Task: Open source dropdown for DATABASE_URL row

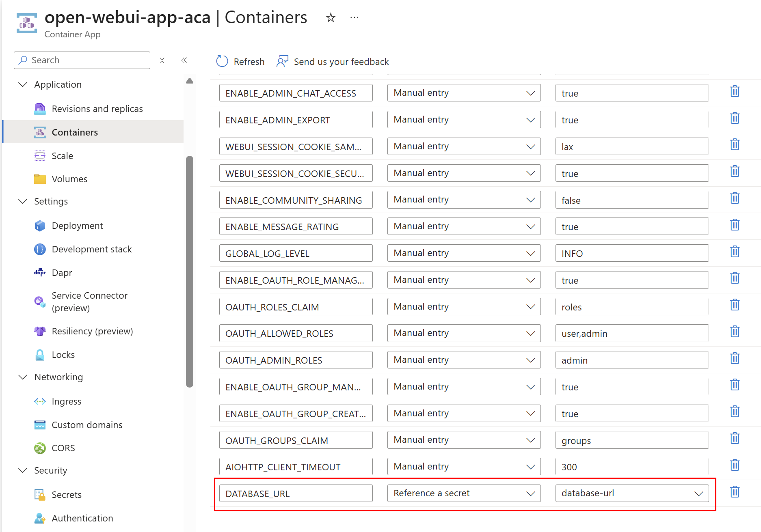Action: pyautogui.click(x=464, y=493)
